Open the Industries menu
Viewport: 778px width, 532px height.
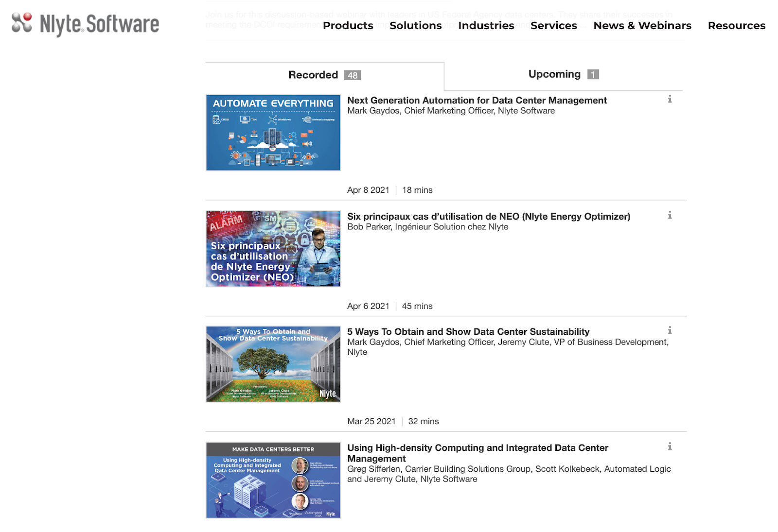486,25
